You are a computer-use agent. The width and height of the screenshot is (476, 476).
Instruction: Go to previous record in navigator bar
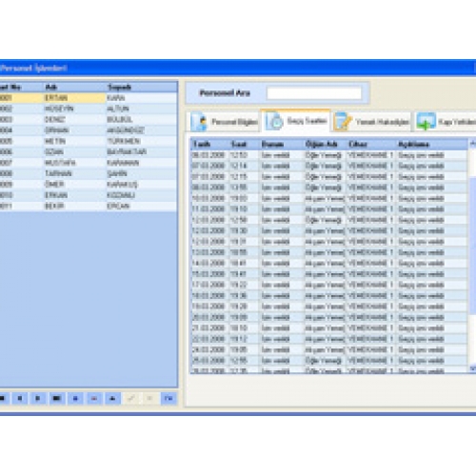(19, 398)
